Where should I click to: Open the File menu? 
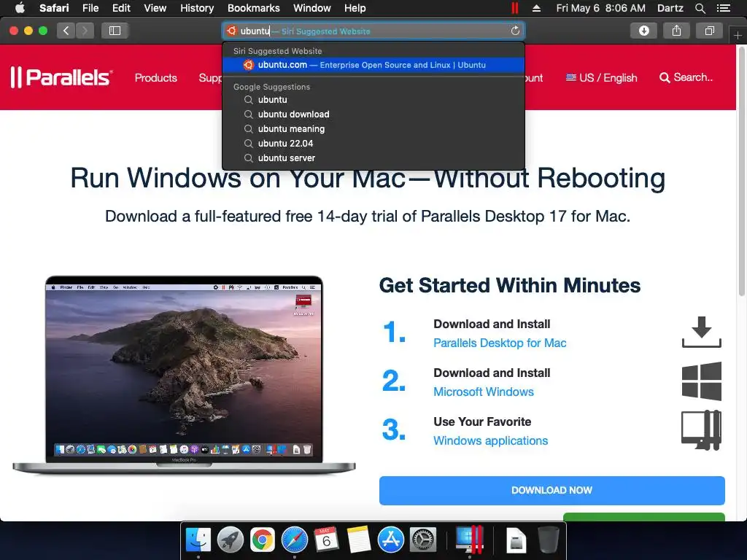coord(90,8)
